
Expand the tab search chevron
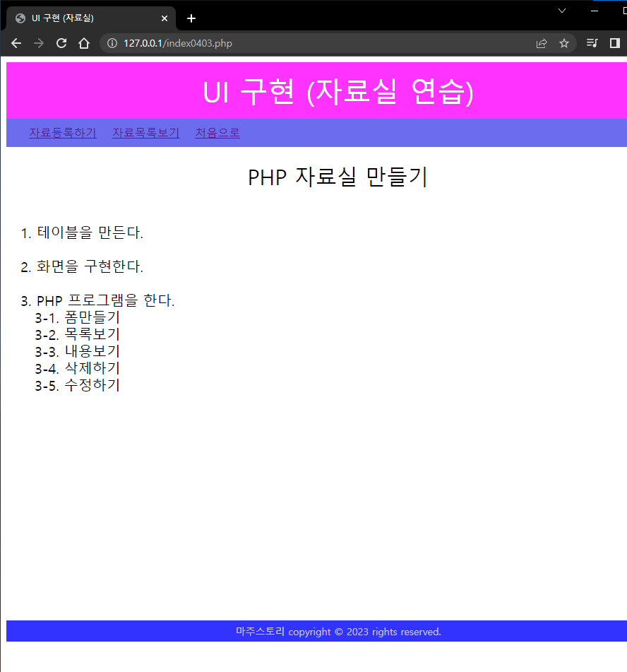tap(562, 11)
